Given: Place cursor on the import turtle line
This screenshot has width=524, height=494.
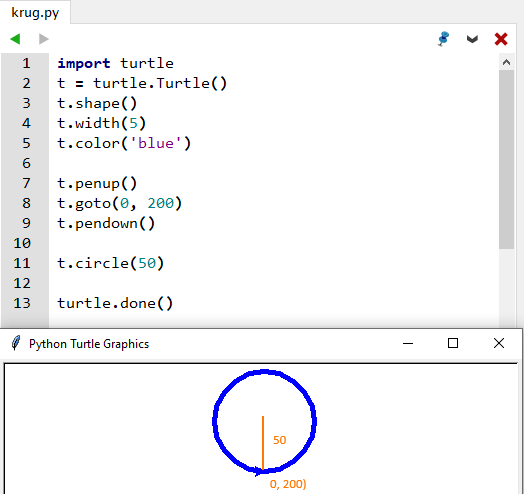Looking at the screenshot, I should [x=115, y=64].
